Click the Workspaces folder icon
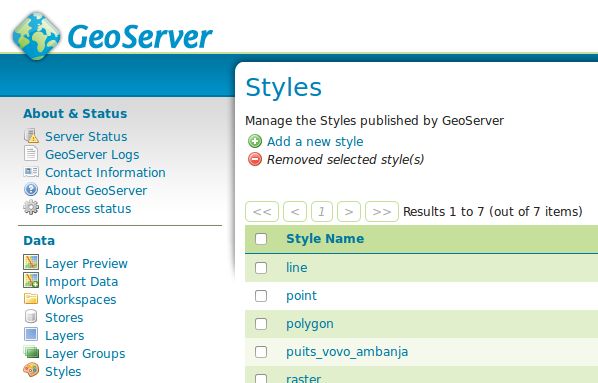The image size is (598, 383). 31,298
